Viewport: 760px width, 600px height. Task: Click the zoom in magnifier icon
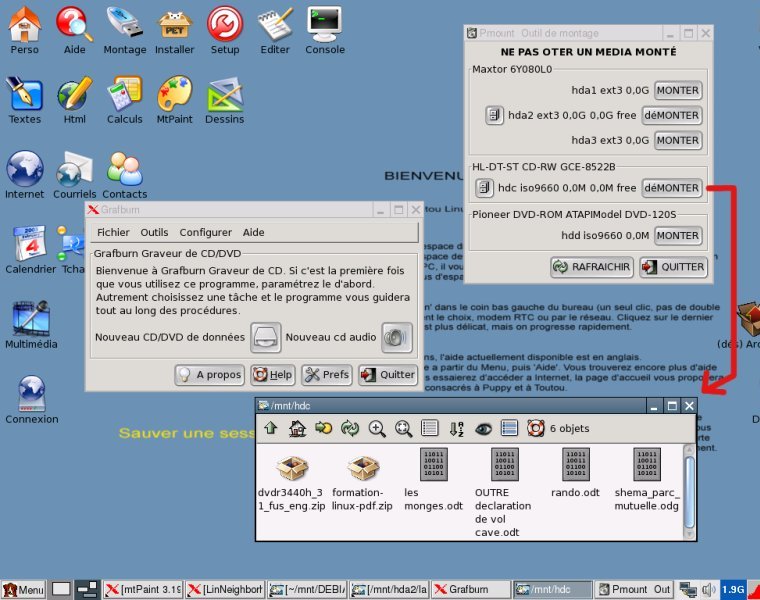[377, 428]
